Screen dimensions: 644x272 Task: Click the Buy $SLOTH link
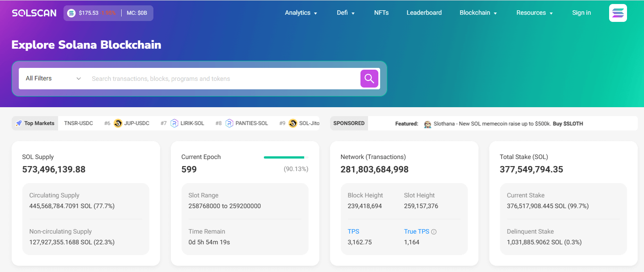pyautogui.click(x=568, y=124)
